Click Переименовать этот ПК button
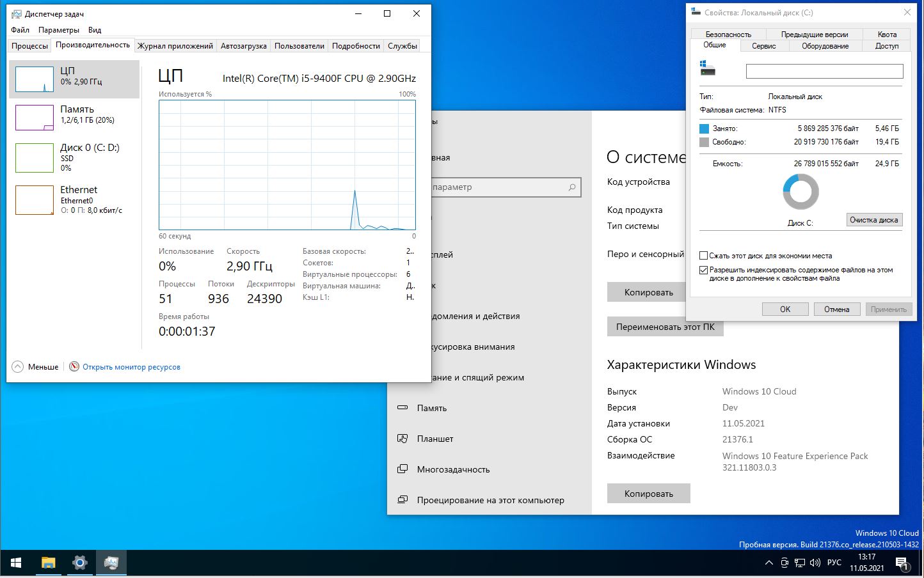 pos(665,327)
